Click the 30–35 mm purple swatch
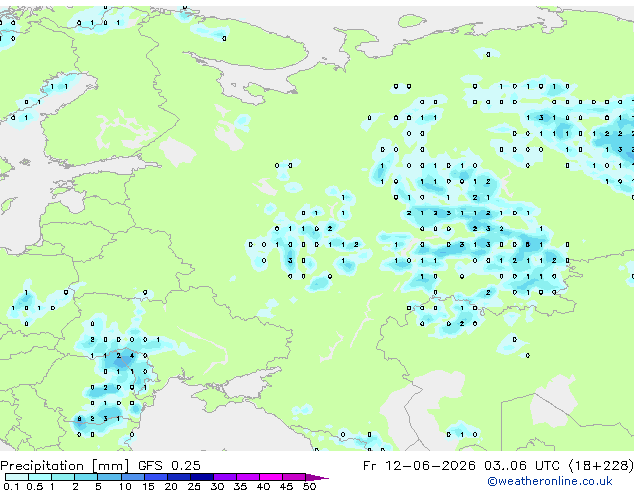634x490 pixels. (x=225, y=477)
